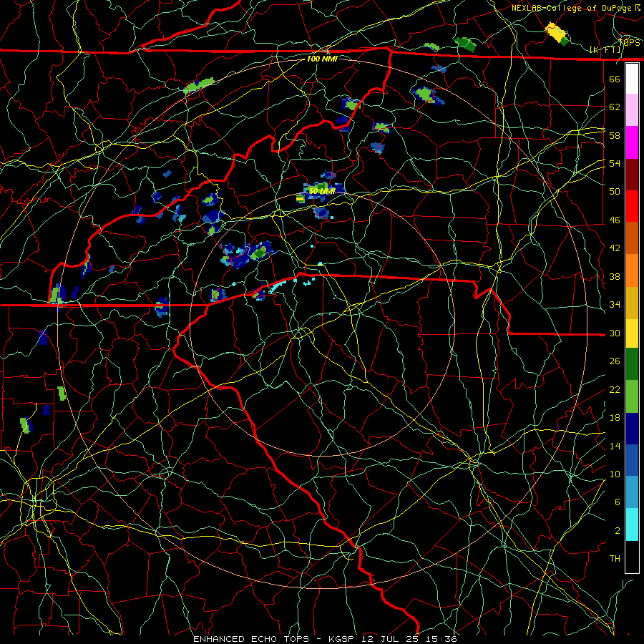The width and height of the screenshot is (644, 644).
Task: Click the bright orange legend color band
Action: click(632, 270)
